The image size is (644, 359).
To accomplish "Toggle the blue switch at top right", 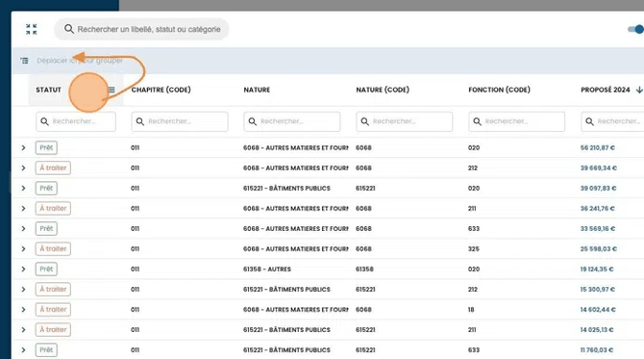I will tap(635, 29).
